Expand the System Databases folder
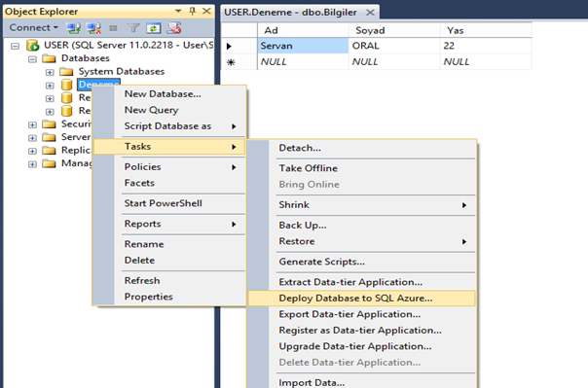 [50, 72]
